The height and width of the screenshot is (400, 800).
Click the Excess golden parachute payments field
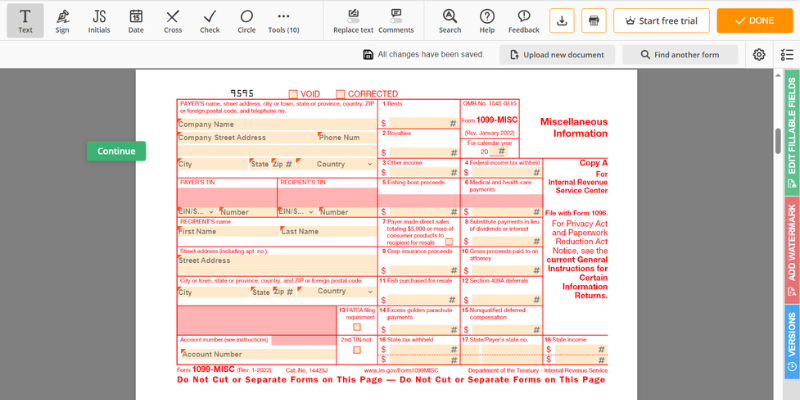(x=423, y=330)
